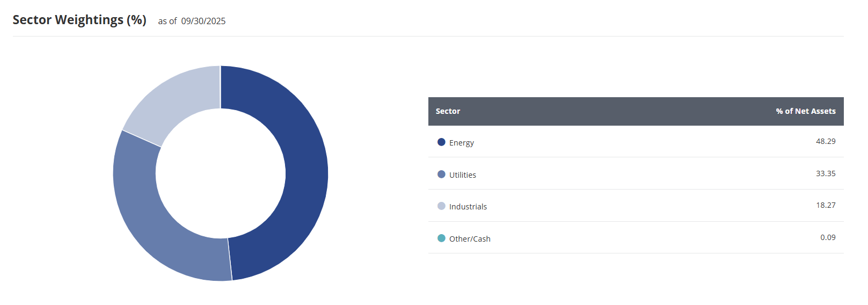Click the % of Net Assets header
Image resolution: width=868 pixels, height=305 pixels.
(x=805, y=111)
